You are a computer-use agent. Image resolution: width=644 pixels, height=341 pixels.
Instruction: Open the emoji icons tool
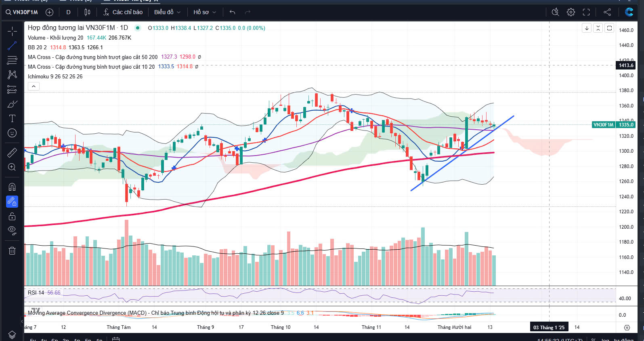click(x=12, y=133)
